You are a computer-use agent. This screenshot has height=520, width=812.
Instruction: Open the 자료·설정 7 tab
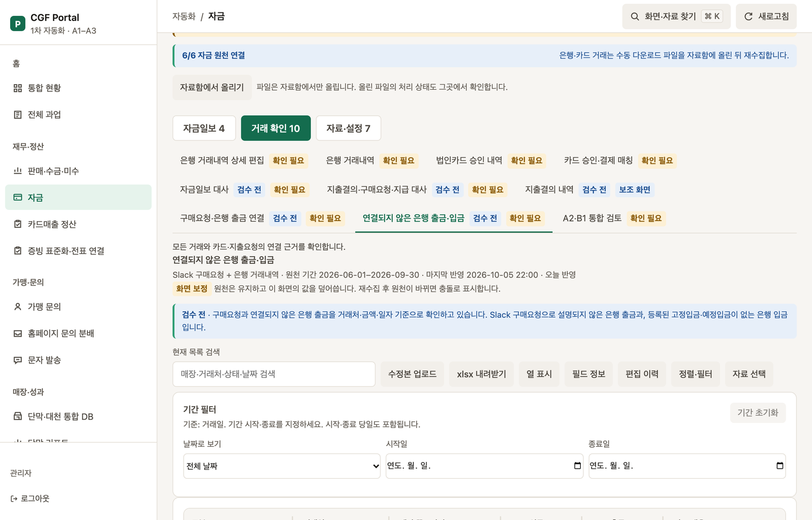point(348,128)
